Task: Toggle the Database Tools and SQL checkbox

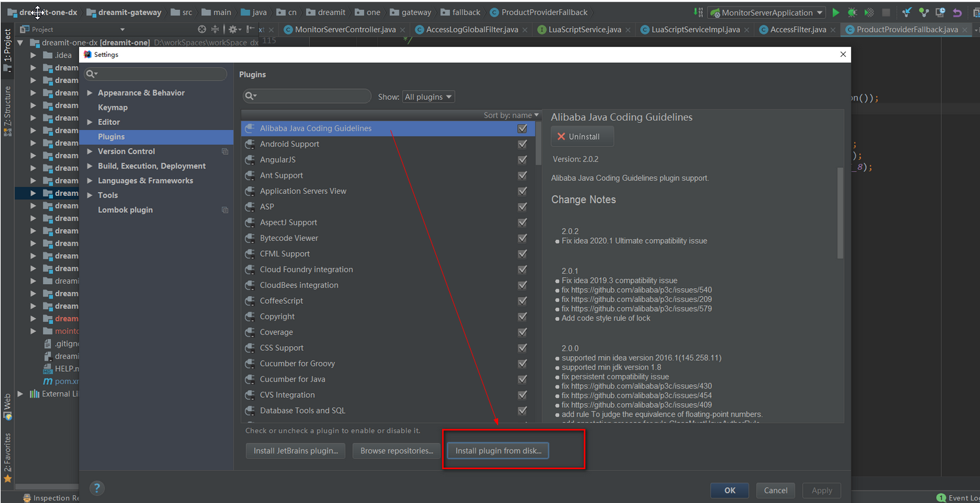Action: tap(522, 411)
